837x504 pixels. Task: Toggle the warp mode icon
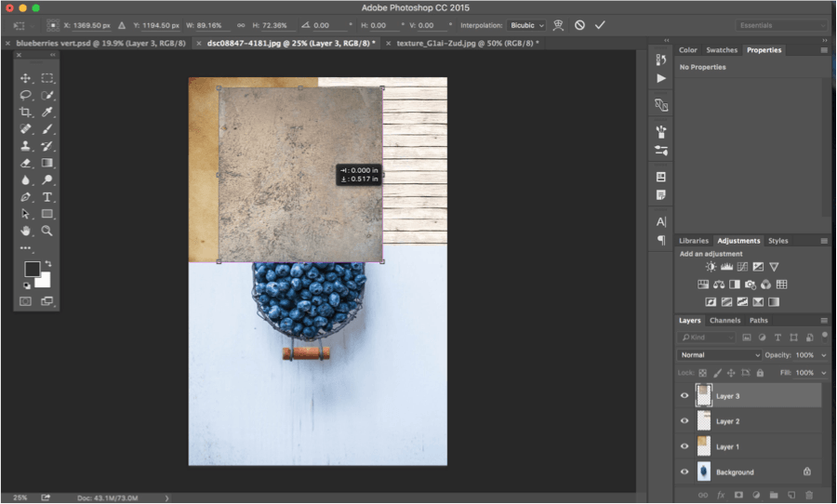click(x=558, y=25)
